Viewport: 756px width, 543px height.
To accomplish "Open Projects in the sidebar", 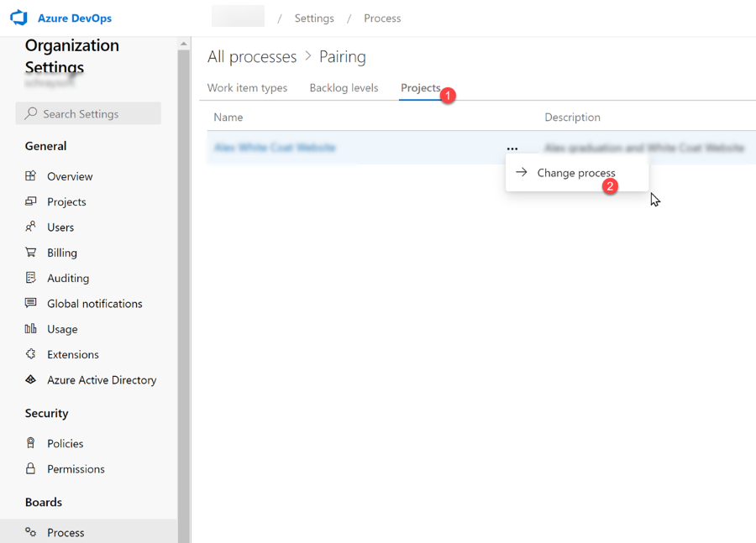I will pos(66,202).
